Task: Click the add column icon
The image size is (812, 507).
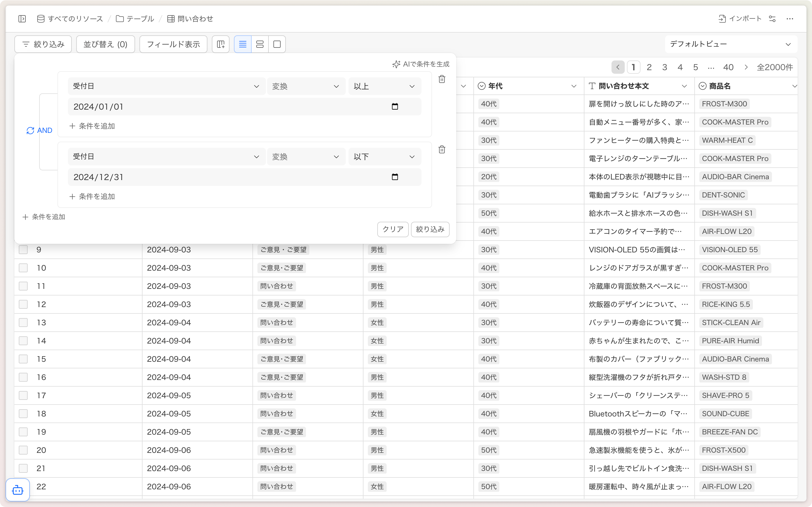Action: point(221,44)
